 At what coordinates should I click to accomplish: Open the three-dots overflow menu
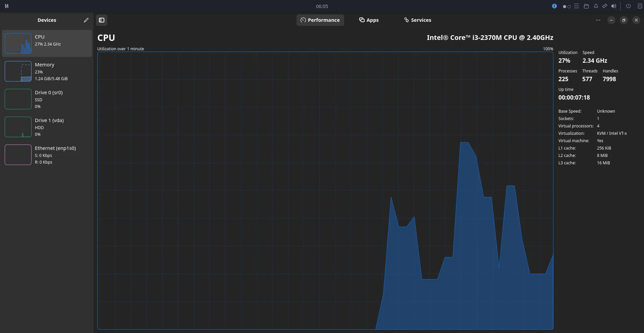[598, 20]
